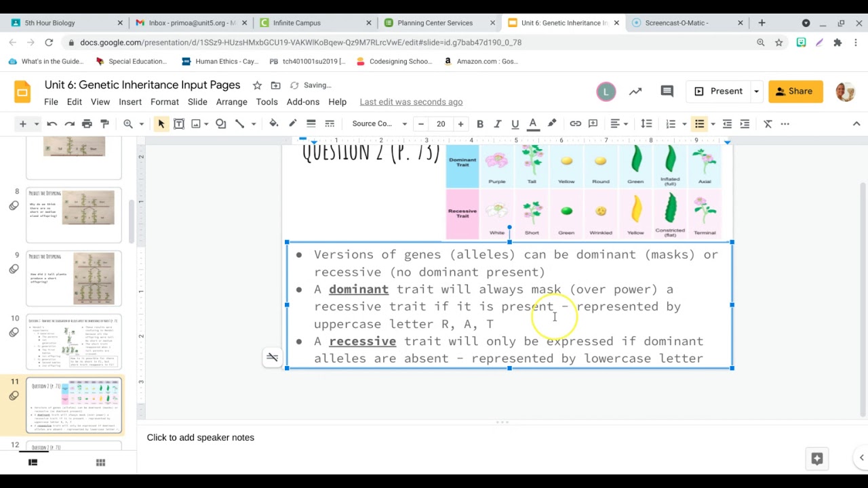Open the Insert menu
This screenshot has width=868, height=488.
[130, 102]
